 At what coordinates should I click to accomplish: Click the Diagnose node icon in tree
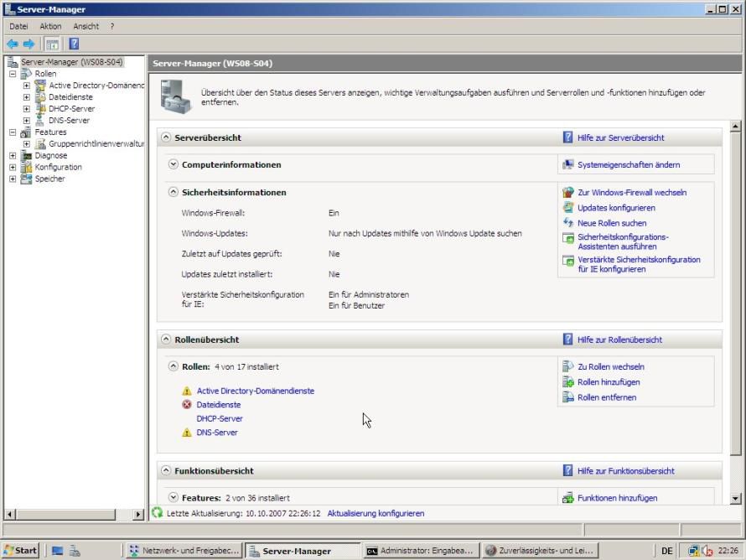27,156
